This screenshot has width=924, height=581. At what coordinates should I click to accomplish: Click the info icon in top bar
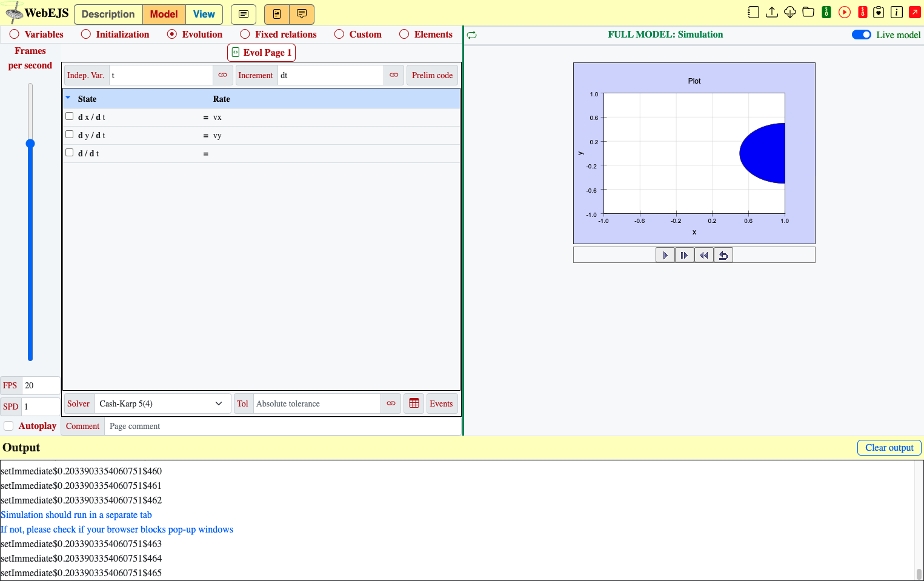tap(897, 12)
